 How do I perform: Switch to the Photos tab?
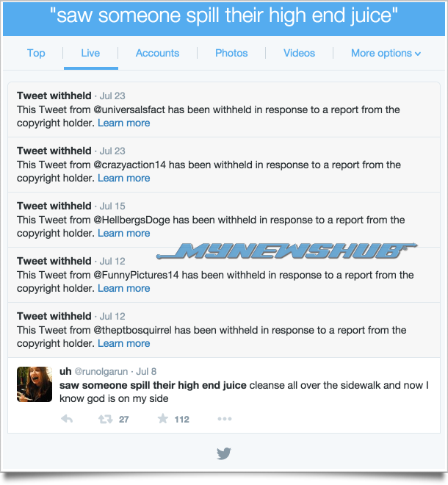coord(231,53)
